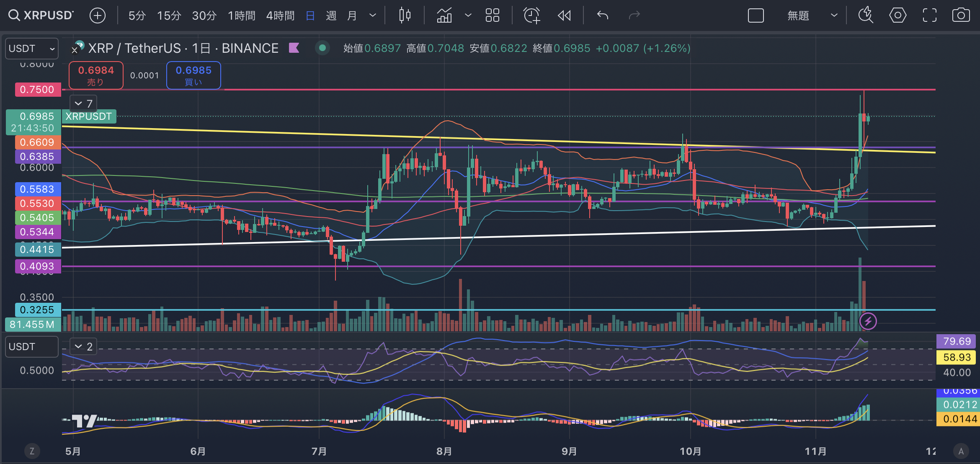
Task: Select the 0.5583 blue price label
Action: coord(37,189)
